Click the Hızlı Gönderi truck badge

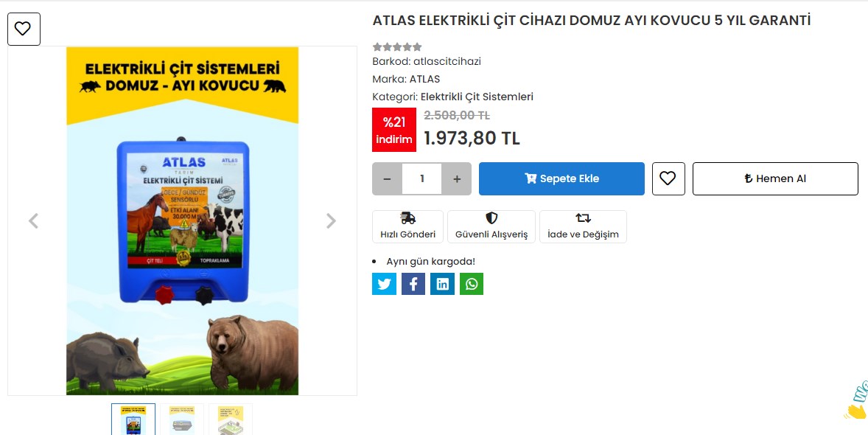[x=407, y=226]
